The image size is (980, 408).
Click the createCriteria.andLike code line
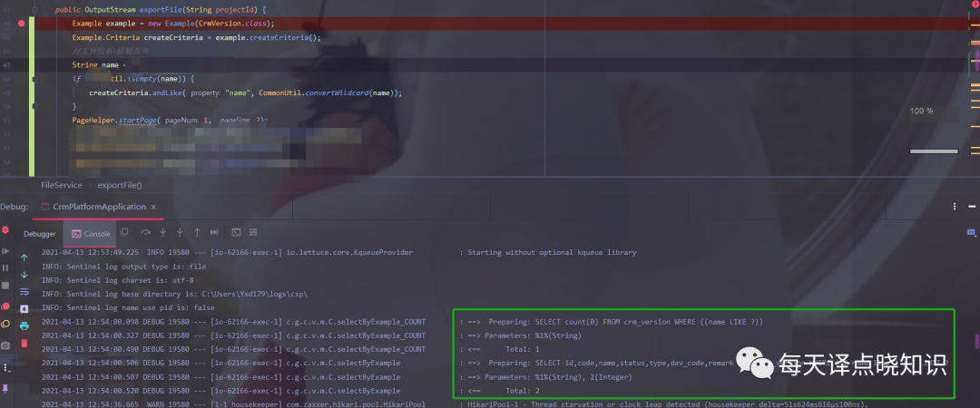(x=246, y=93)
